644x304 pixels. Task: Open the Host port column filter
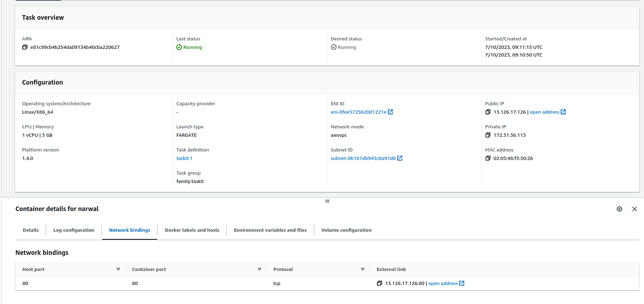118,269
